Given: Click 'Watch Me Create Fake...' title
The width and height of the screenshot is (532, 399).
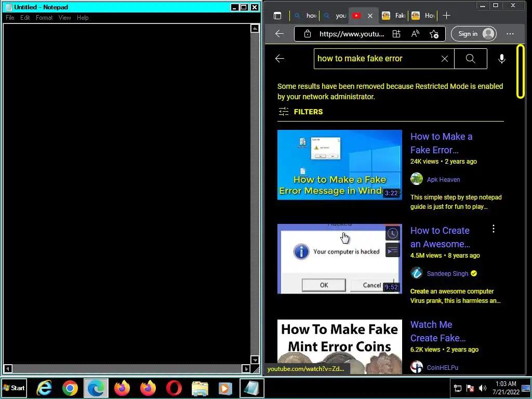Looking at the screenshot, I should (437, 331).
